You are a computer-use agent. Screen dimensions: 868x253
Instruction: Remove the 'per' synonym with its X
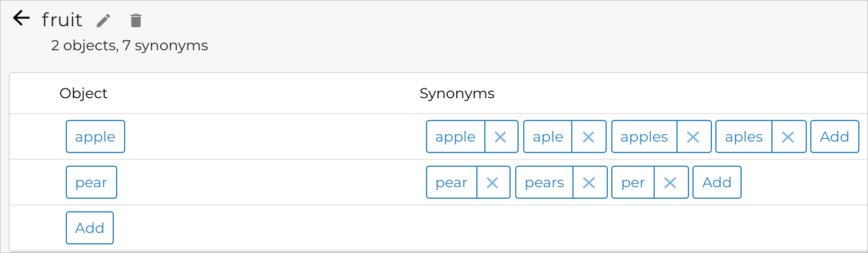coord(671,183)
